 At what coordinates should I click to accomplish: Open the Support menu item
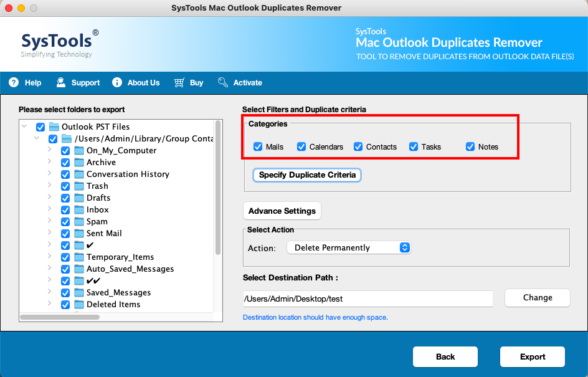tap(78, 82)
